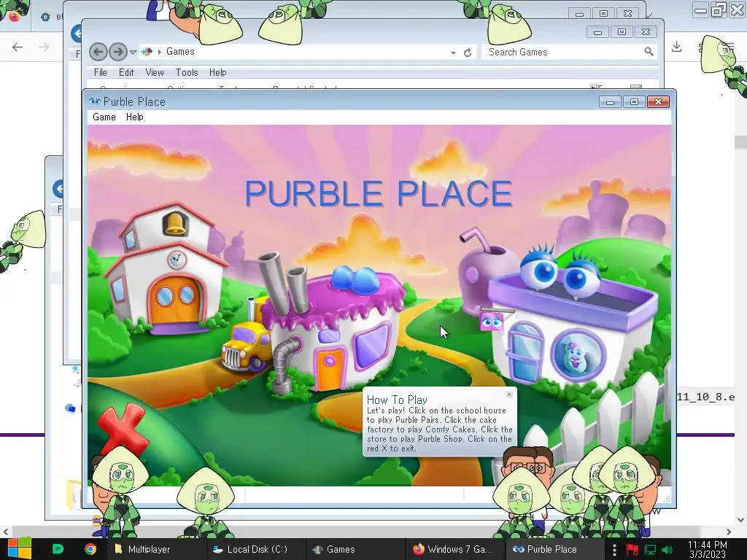This screenshot has width=747, height=560.
Task: Open the Game menu in Purble Place
Action: click(104, 117)
